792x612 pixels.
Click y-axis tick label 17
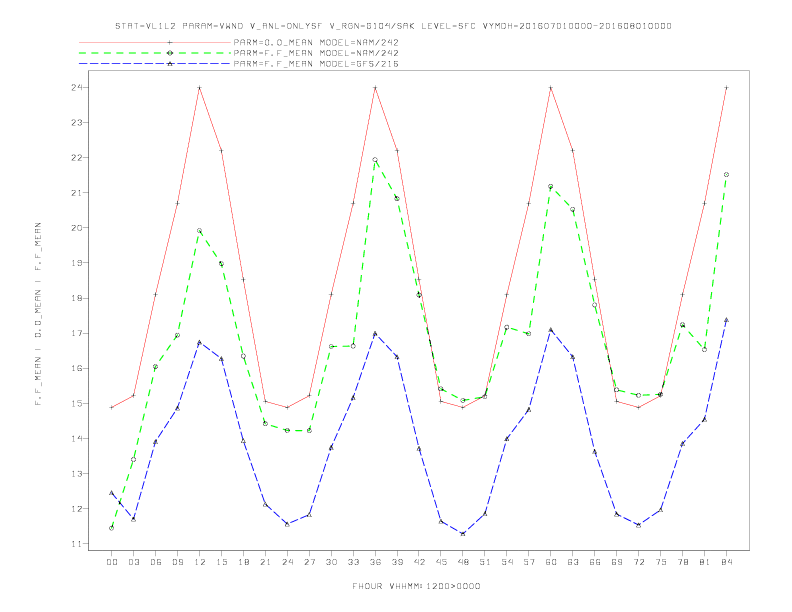[77, 333]
